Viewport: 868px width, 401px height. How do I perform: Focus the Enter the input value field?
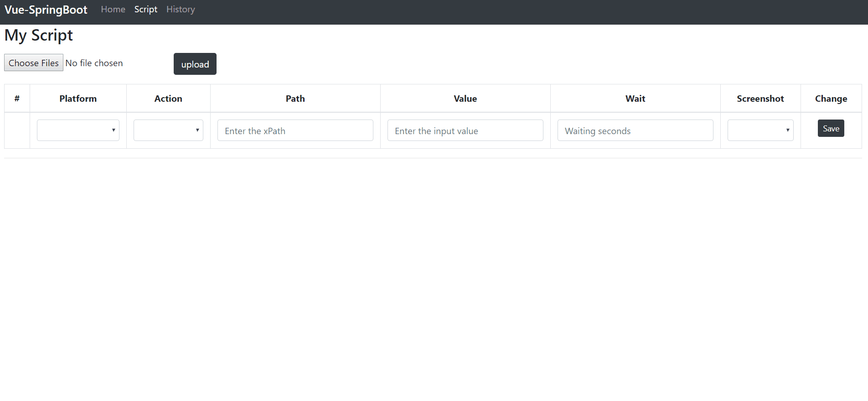[465, 130]
